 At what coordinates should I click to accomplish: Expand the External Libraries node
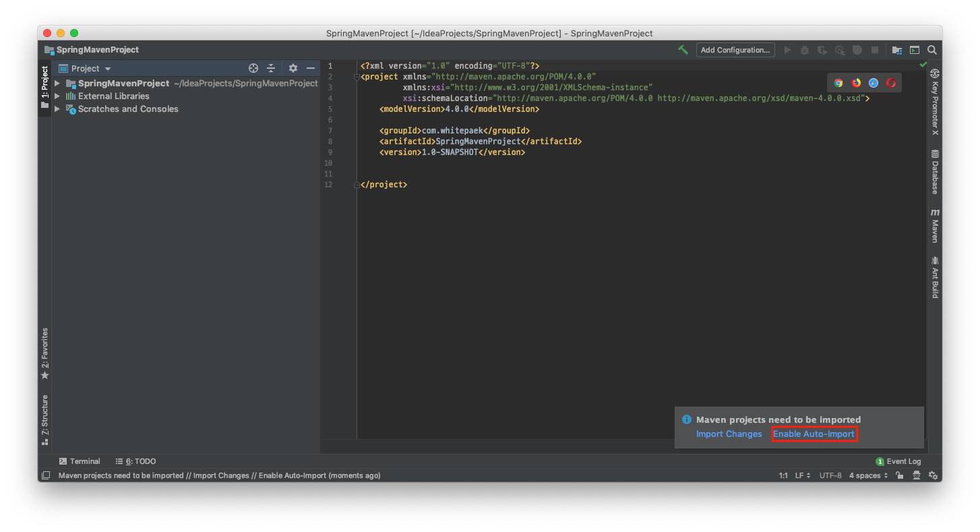click(57, 96)
